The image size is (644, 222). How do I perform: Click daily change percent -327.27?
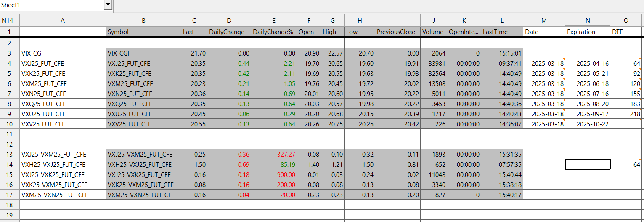274,155
